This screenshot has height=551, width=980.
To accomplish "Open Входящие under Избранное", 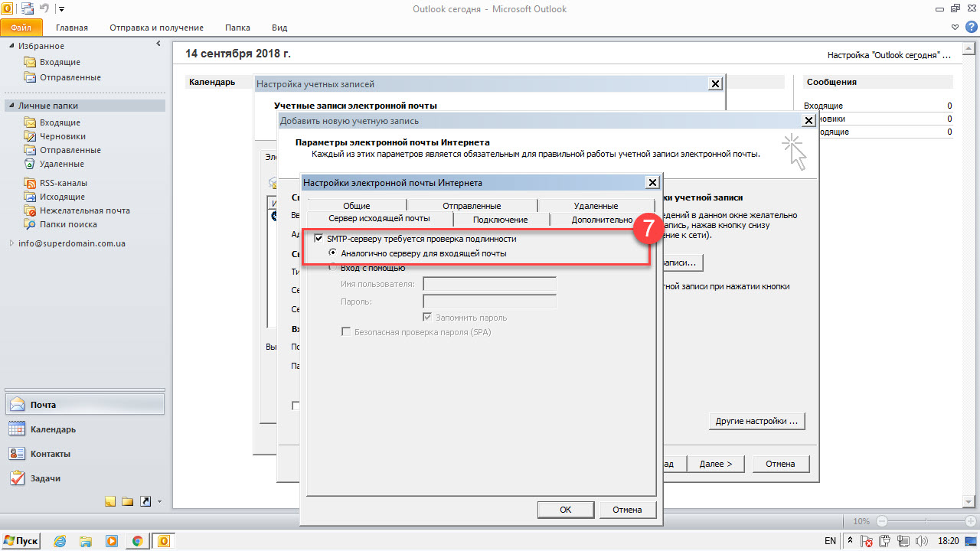I will pyautogui.click(x=60, y=62).
